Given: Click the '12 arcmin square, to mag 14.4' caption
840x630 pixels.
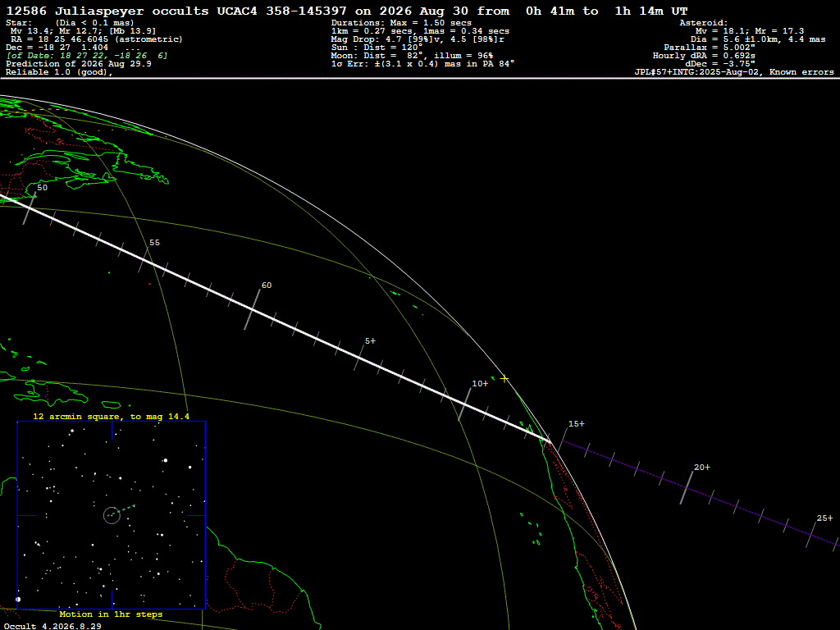Looking at the screenshot, I should 111,416.
